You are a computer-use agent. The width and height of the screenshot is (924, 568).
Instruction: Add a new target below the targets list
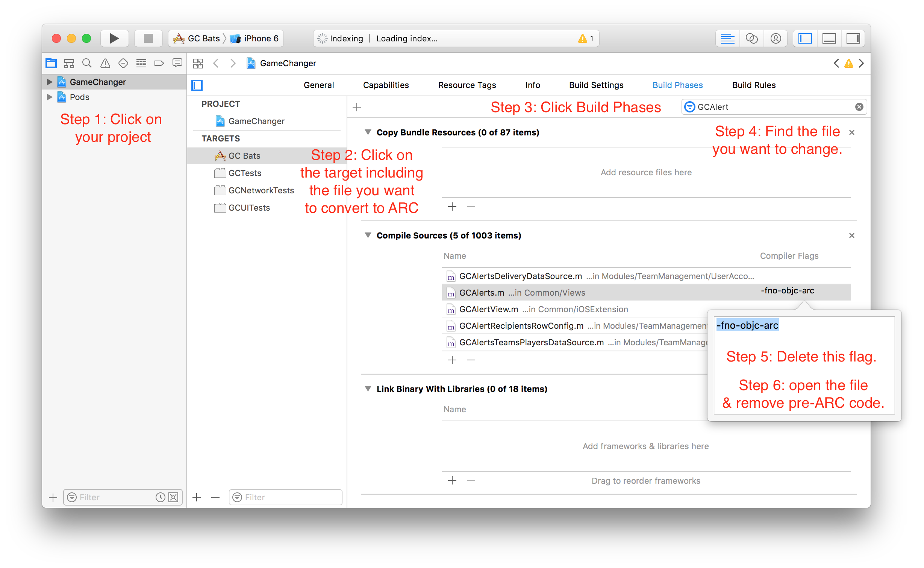coord(197,498)
